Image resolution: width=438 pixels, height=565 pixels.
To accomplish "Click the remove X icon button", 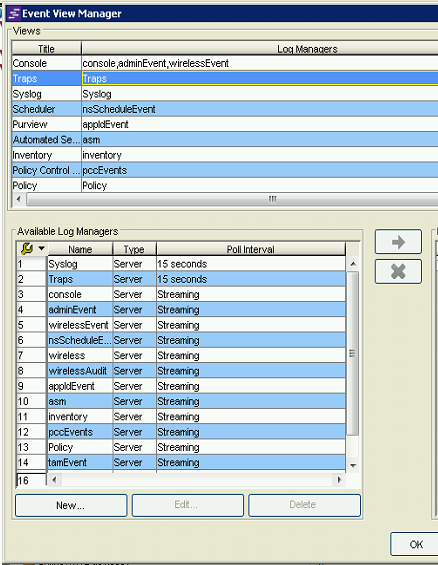I will (398, 271).
